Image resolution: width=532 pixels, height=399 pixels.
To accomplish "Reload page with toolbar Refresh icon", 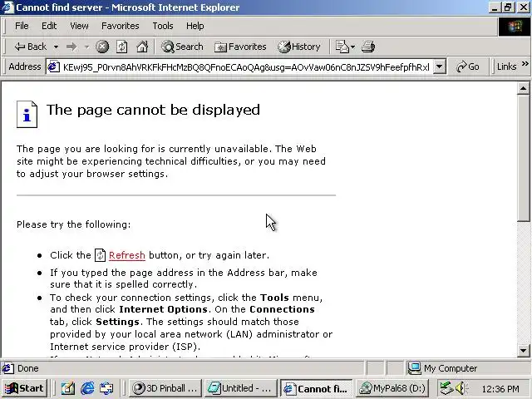I will (x=122, y=47).
